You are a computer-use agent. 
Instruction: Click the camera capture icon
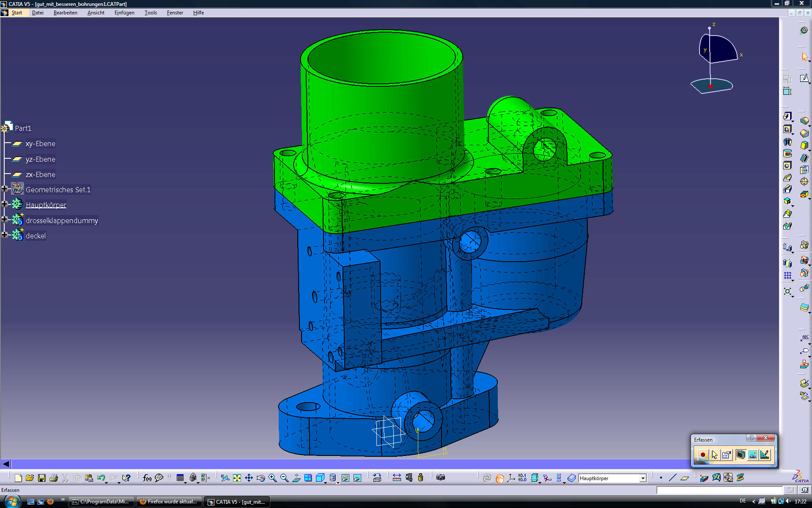click(x=441, y=478)
